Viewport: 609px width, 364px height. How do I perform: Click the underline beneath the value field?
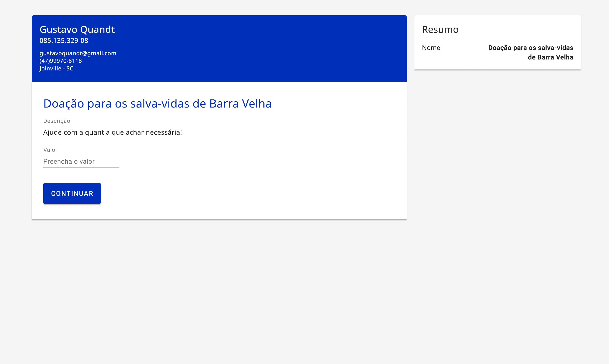[x=81, y=167]
